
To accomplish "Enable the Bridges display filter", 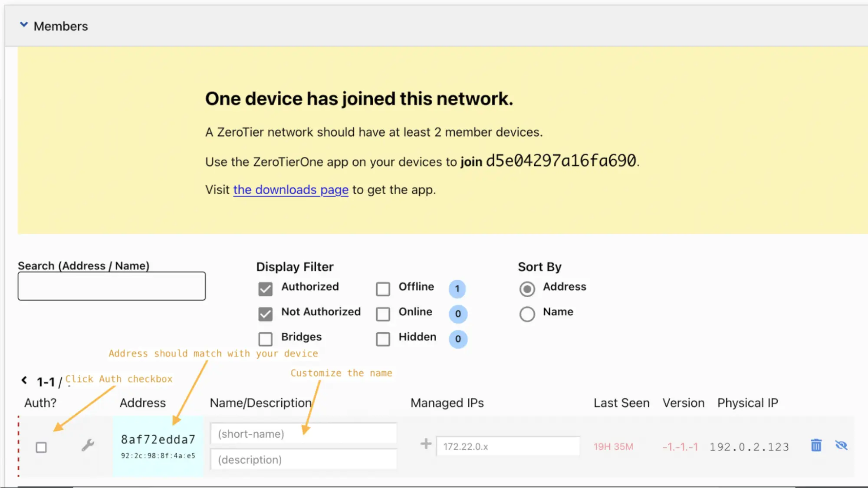I will (265, 339).
